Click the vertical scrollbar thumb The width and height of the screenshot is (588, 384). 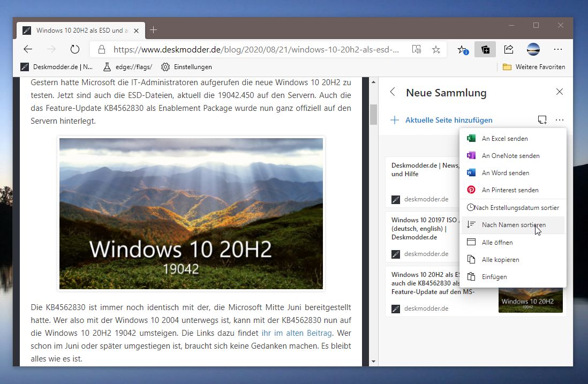[373, 114]
